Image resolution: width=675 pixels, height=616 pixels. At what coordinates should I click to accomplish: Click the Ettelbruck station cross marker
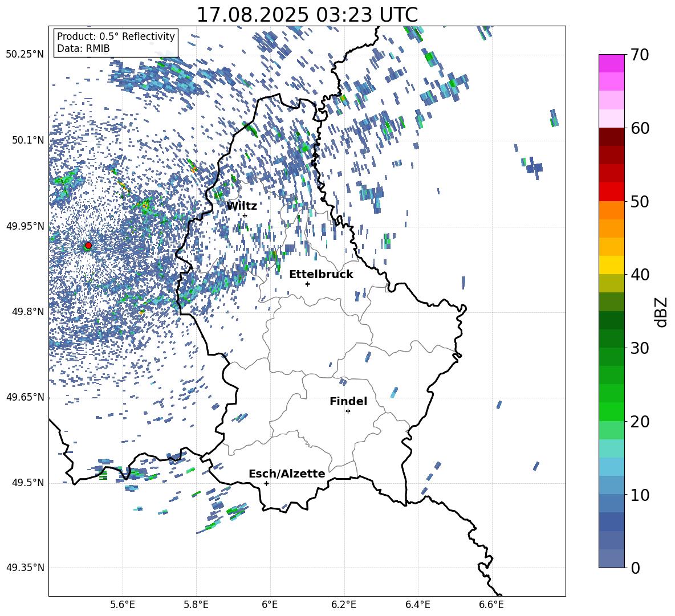[307, 284]
